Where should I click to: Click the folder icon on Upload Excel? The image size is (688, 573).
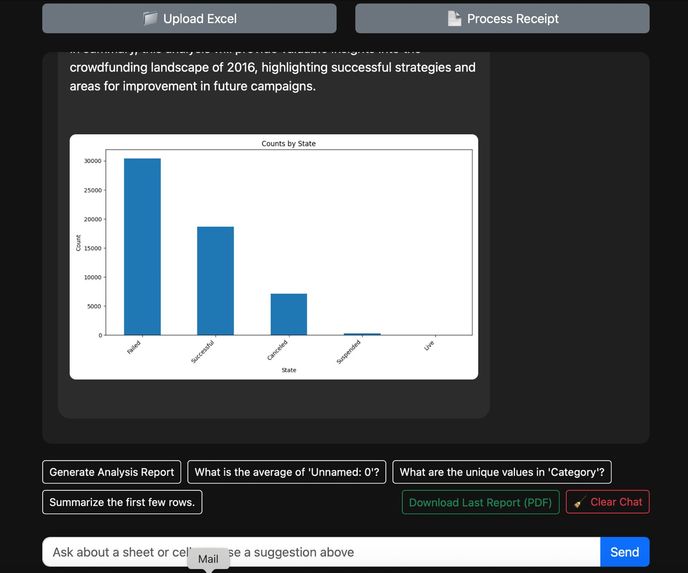[150, 18]
